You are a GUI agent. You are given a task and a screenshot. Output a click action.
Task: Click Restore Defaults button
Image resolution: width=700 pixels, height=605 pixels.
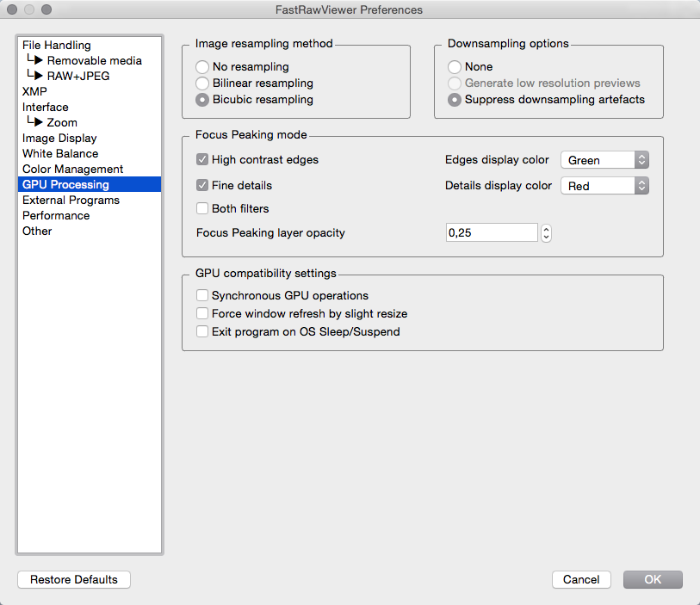click(x=74, y=579)
